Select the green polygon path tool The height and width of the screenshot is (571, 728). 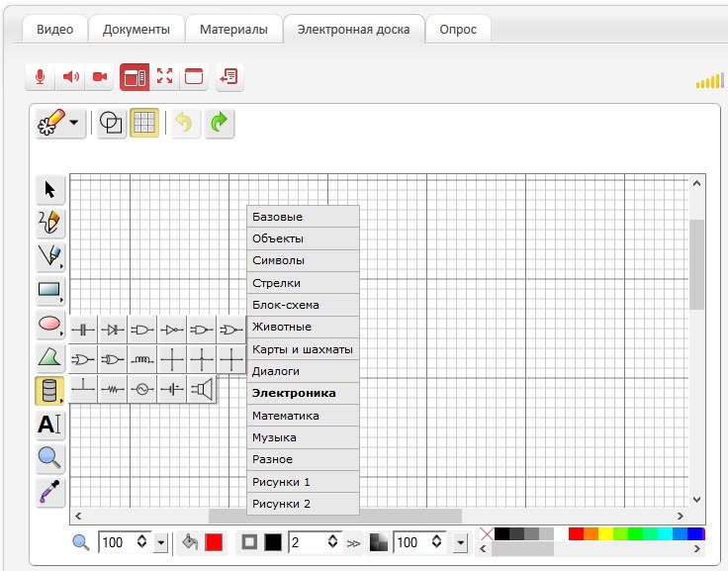(49, 357)
